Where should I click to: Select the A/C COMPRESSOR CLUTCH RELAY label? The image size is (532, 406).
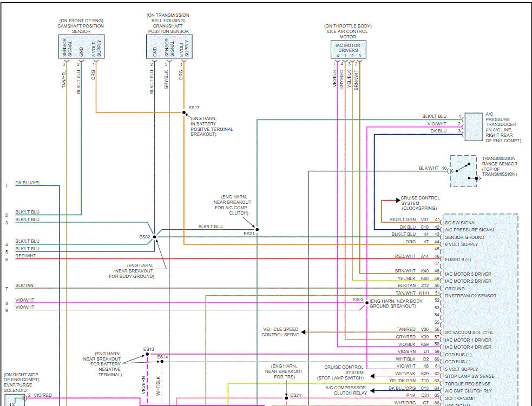346,390
